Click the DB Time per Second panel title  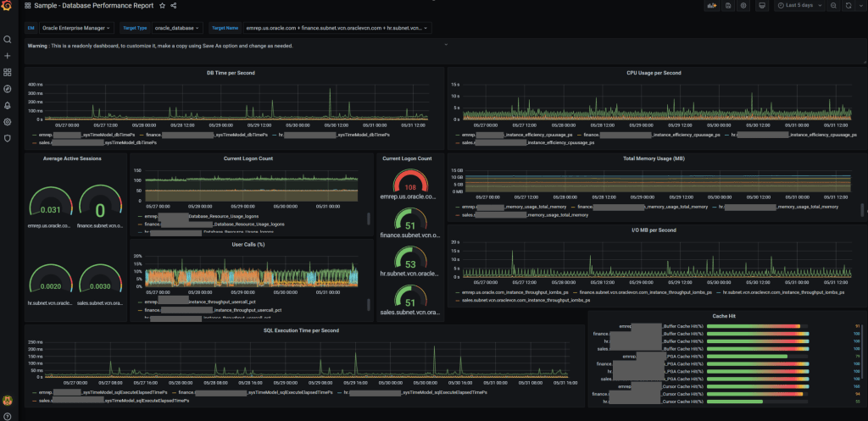tap(231, 73)
